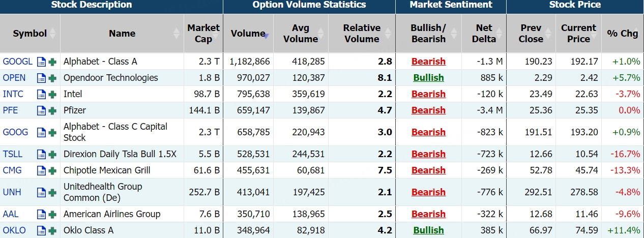Add OPEN using its green plus icon

(x=52, y=78)
